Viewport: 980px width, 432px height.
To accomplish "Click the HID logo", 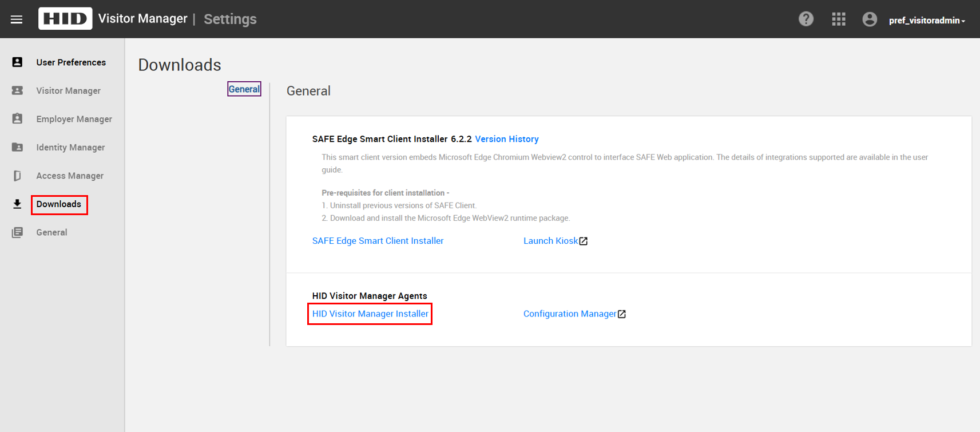I will pos(65,19).
